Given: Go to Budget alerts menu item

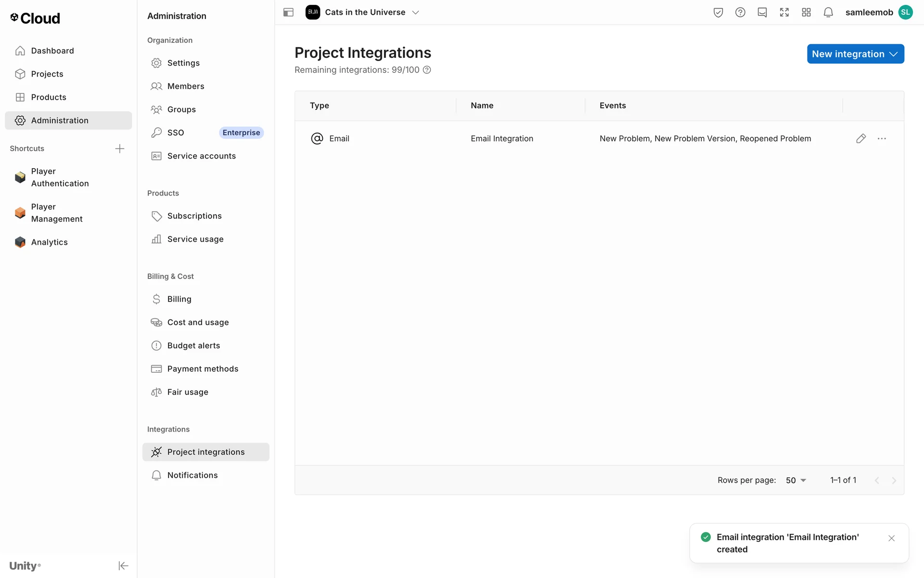Looking at the screenshot, I should click(193, 345).
